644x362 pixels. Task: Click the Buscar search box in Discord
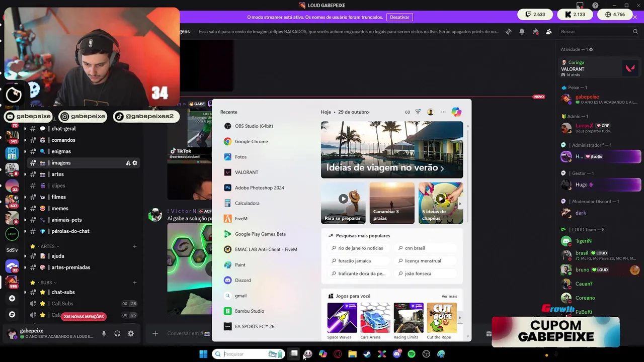599,31
